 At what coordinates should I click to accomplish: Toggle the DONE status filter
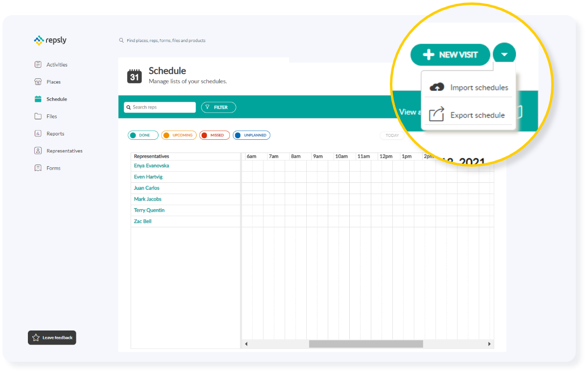click(143, 135)
